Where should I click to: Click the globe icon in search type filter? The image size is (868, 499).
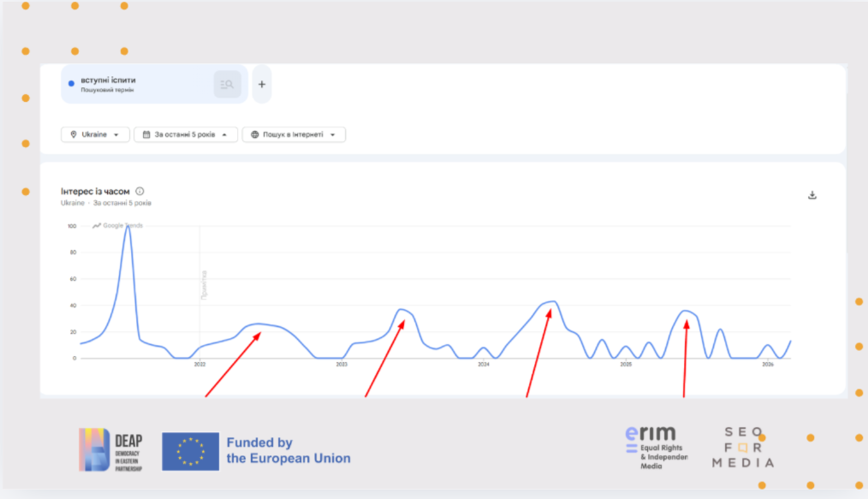pyautogui.click(x=255, y=134)
